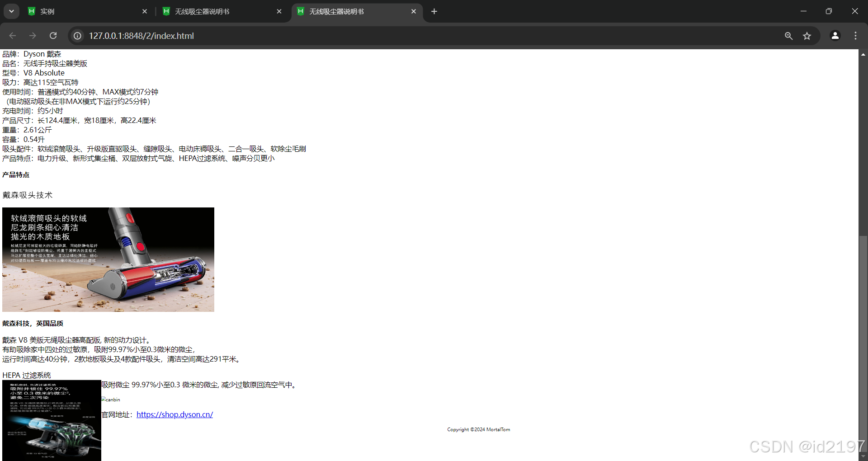Switch to the middle 无线吸尘器说明书 tab
Image resolution: width=868 pixels, height=461 pixels.
(x=222, y=11)
